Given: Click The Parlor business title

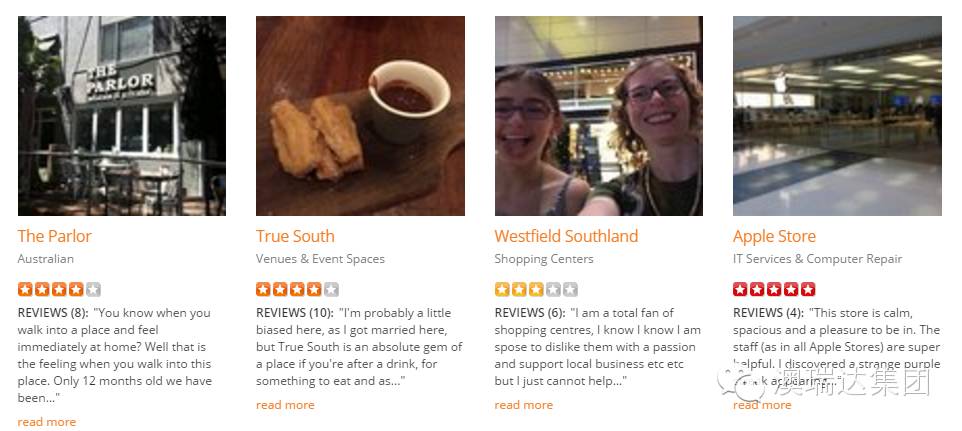Looking at the screenshot, I should click(55, 236).
